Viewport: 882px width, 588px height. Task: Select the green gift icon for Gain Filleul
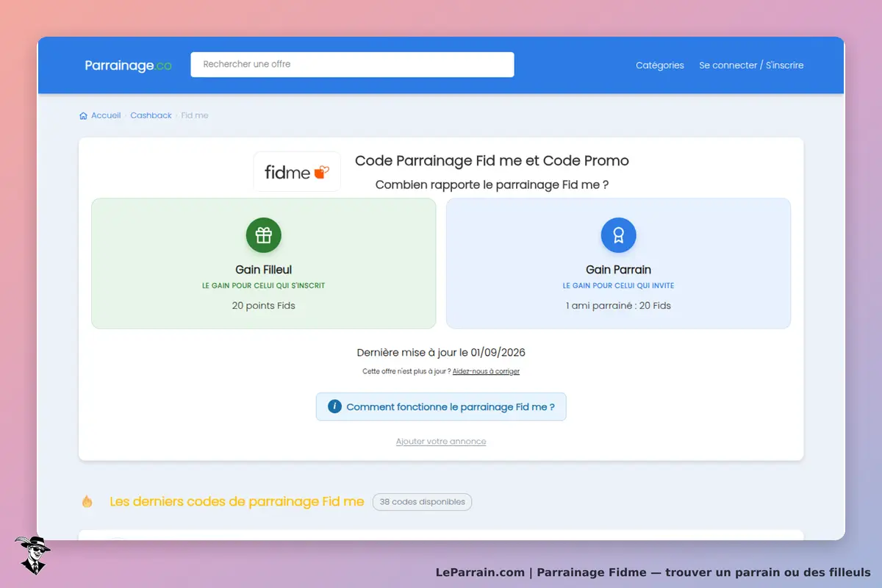pos(264,235)
